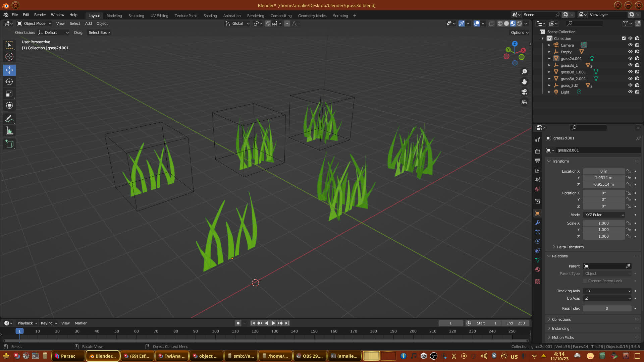Image resolution: width=644 pixels, height=362 pixels.
Task: Choose the Add Cube tool
Action: [x=9, y=144]
